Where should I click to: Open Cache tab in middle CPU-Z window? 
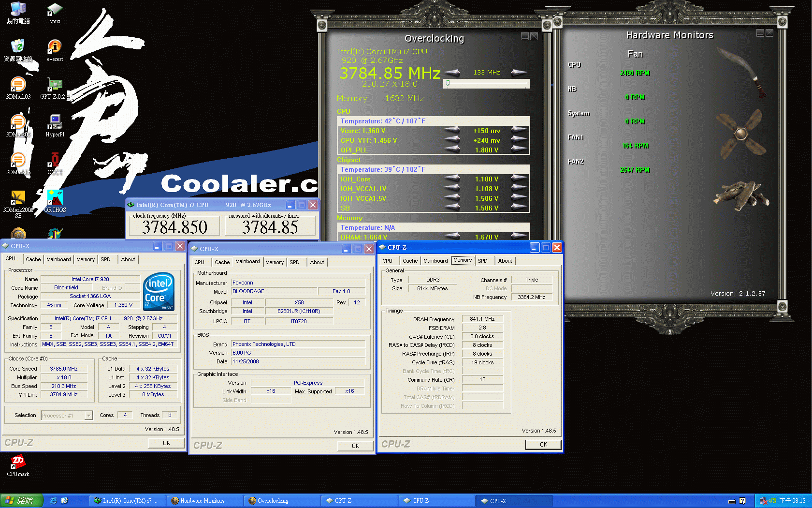click(222, 262)
